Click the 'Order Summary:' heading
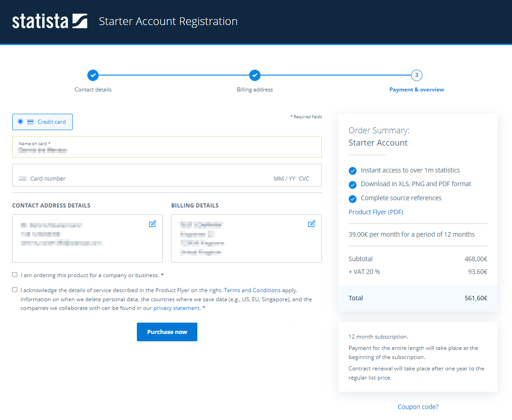Viewport: 512px width, 420px height. 379,131
